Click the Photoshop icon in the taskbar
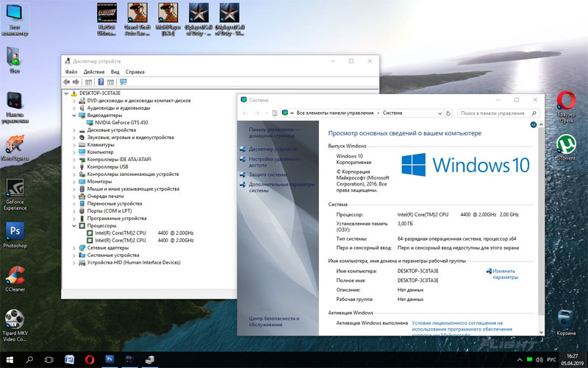The width and height of the screenshot is (588, 368). [109, 360]
